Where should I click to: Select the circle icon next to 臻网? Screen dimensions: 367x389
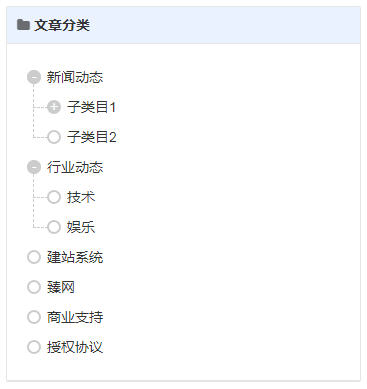tap(34, 287)
